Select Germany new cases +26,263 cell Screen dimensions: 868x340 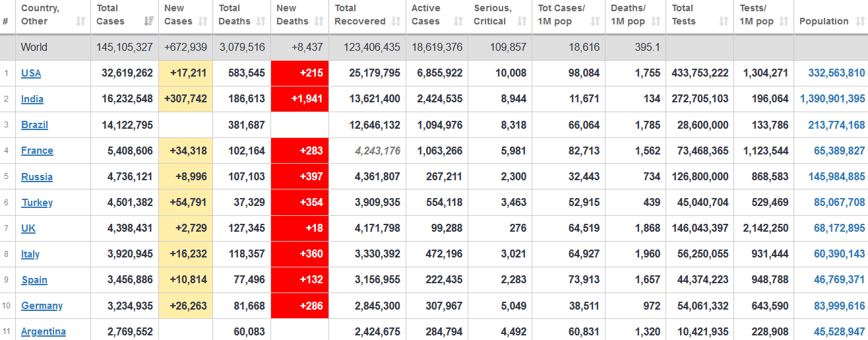click(x=185, y=306)
